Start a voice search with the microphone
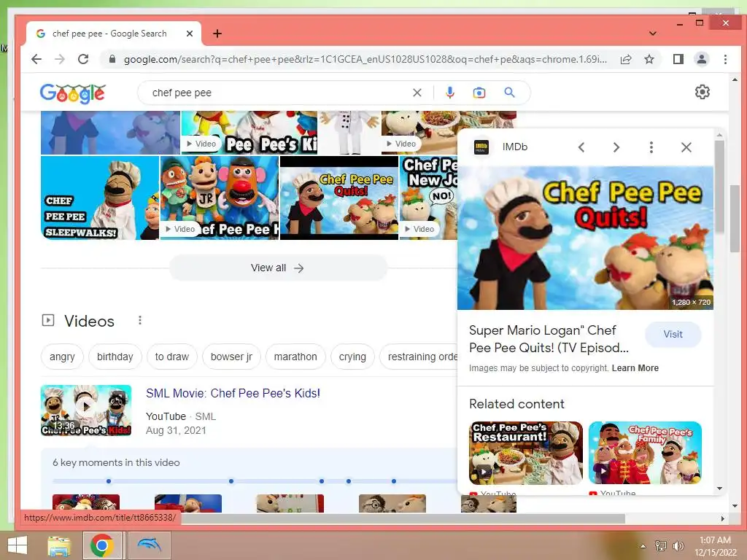Viewport: 747px width, 560px height. [449, 93]
